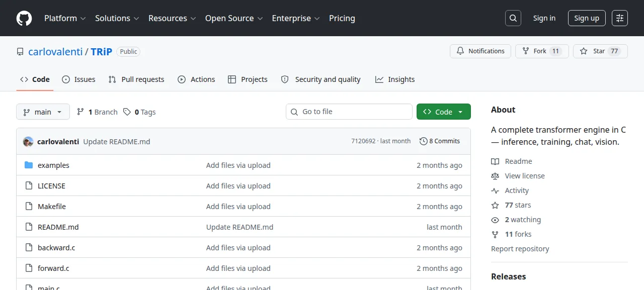Expand the main branch dropdown
644x290 pixels.
pos(43,112)
